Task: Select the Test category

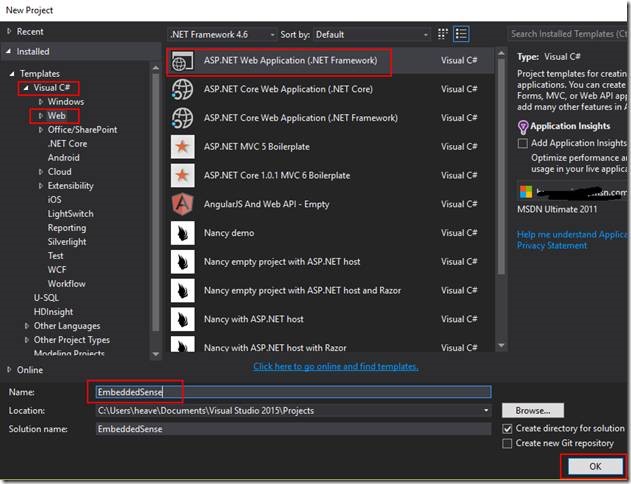Action: point(56,256)
